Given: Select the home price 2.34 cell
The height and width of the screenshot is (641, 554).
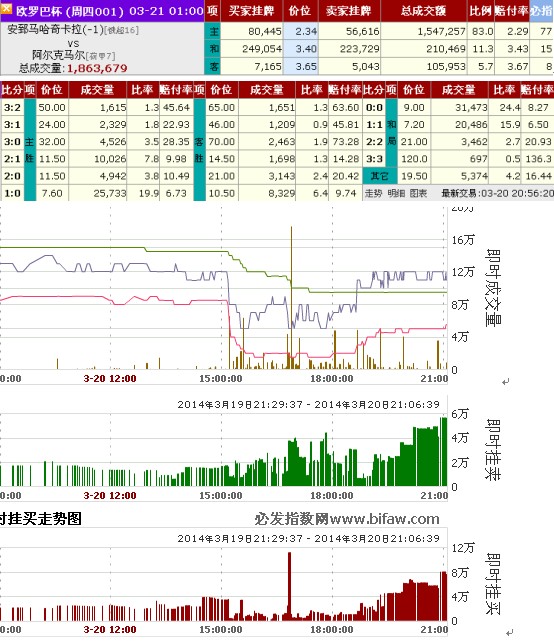Looking at the screenshot, I should pyautogui.click(x=301, y=31).
